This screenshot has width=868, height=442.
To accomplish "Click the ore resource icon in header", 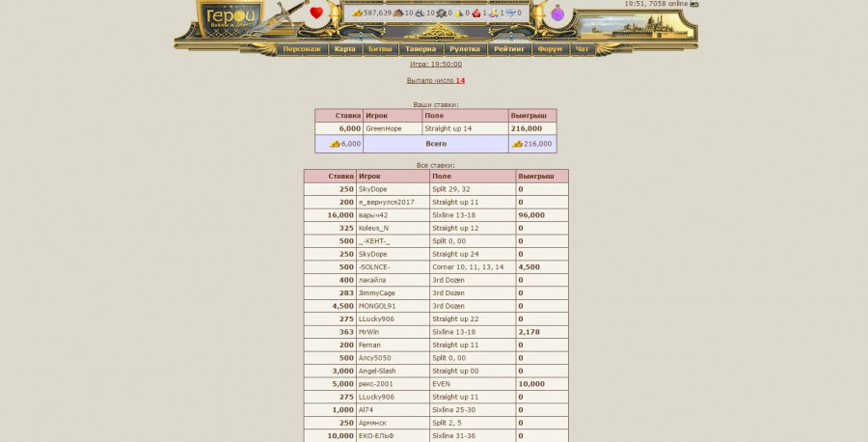I will [420, 13].
